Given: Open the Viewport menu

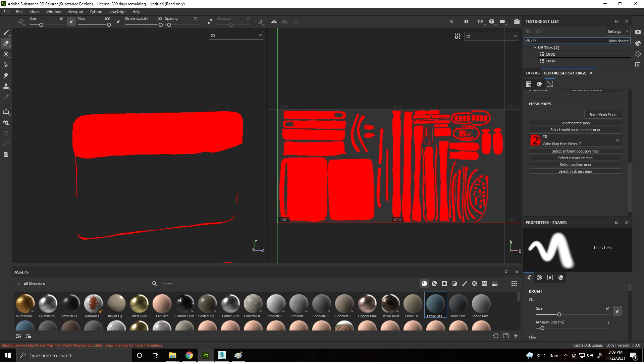Looking at the screenshot, I should 75,12.
